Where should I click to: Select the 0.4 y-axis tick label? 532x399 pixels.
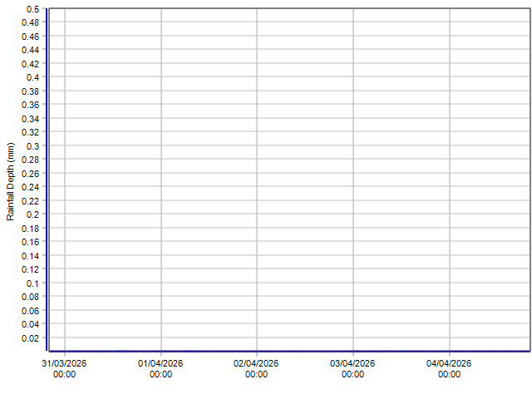click(x=32, y=77)
